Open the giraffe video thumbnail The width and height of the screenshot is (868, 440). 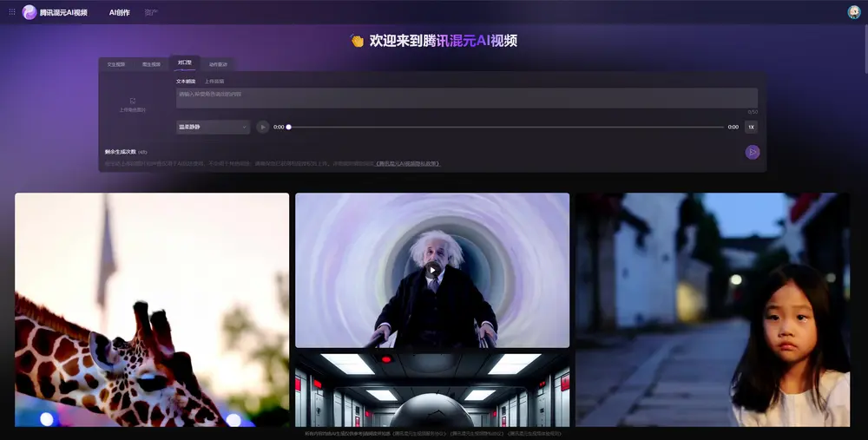click(x=152, y=310)
